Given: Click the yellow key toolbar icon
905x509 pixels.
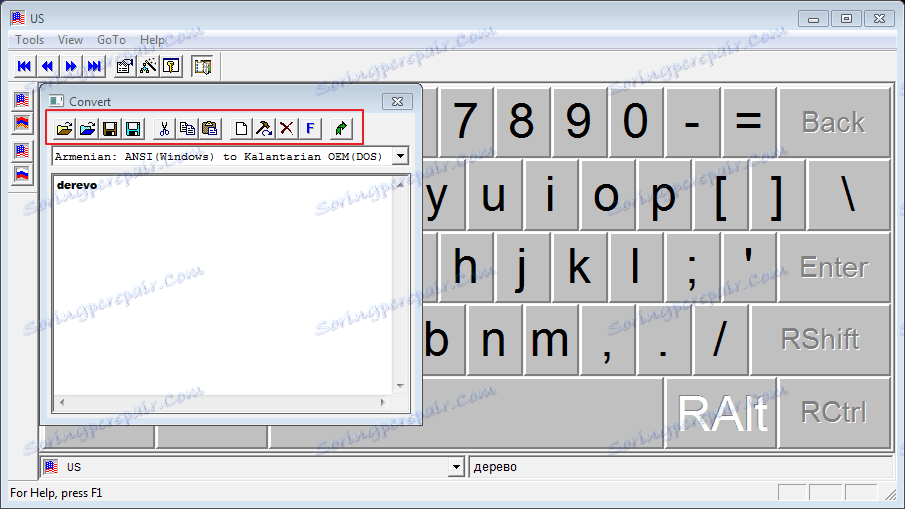Looking at the screenshot, I should coord(171,66).
